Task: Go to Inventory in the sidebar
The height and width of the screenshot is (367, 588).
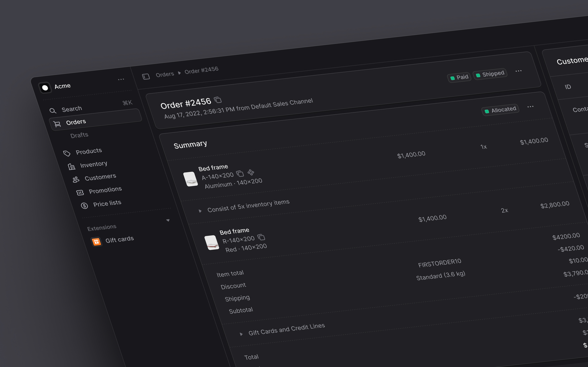Action: click(x=94, y=164)
